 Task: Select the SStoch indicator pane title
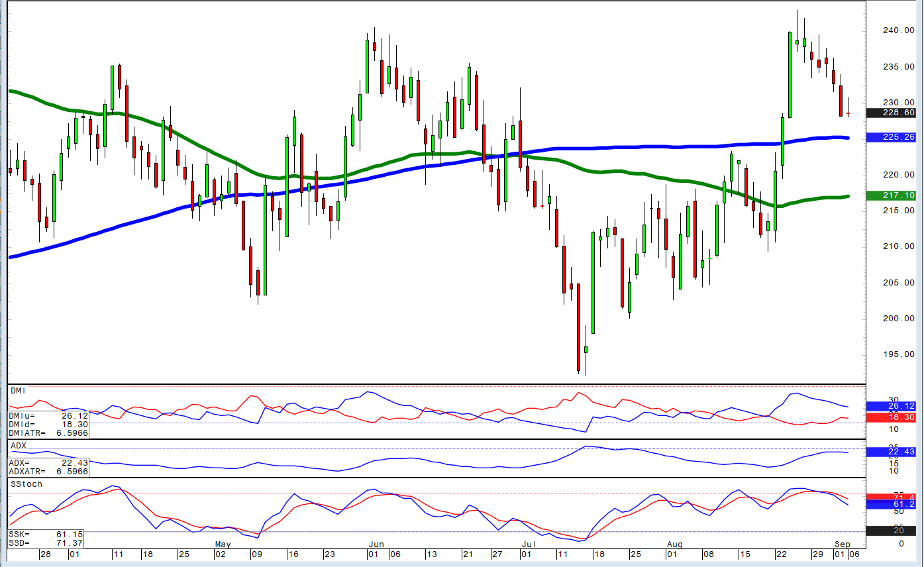click(x=26, y=484)
